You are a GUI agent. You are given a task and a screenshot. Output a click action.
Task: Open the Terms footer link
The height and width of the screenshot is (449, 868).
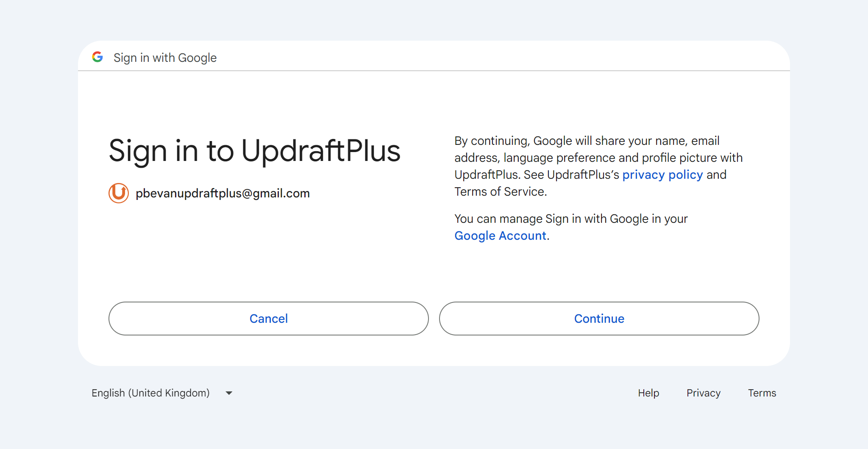point(762,393)
